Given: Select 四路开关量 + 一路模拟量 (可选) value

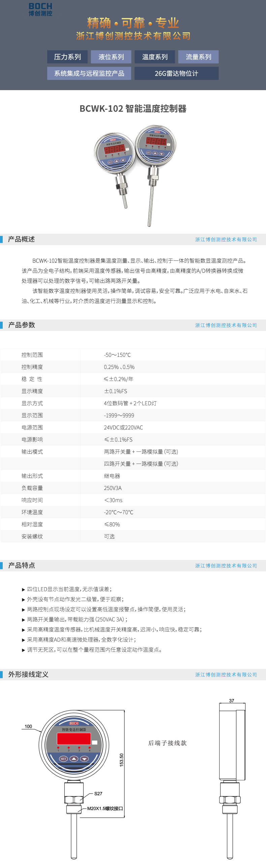Looking at the screenshot, I should click(x=141, y=464).
